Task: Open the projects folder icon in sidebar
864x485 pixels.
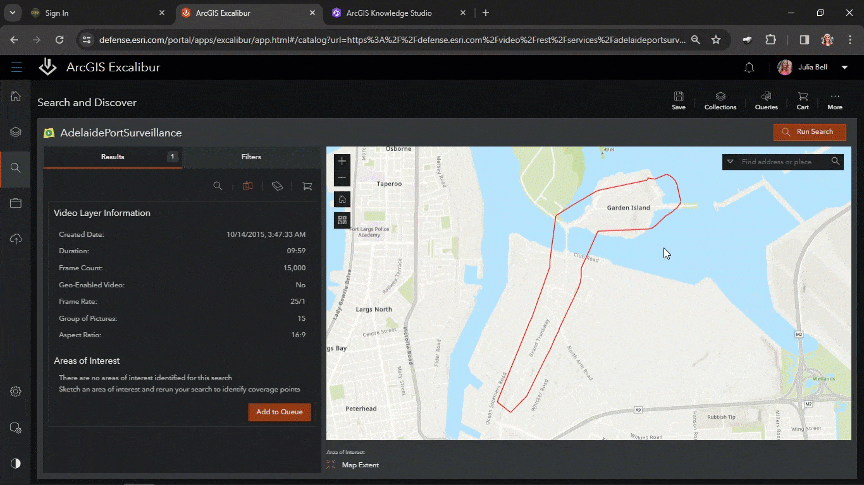Action: [15, 203]
